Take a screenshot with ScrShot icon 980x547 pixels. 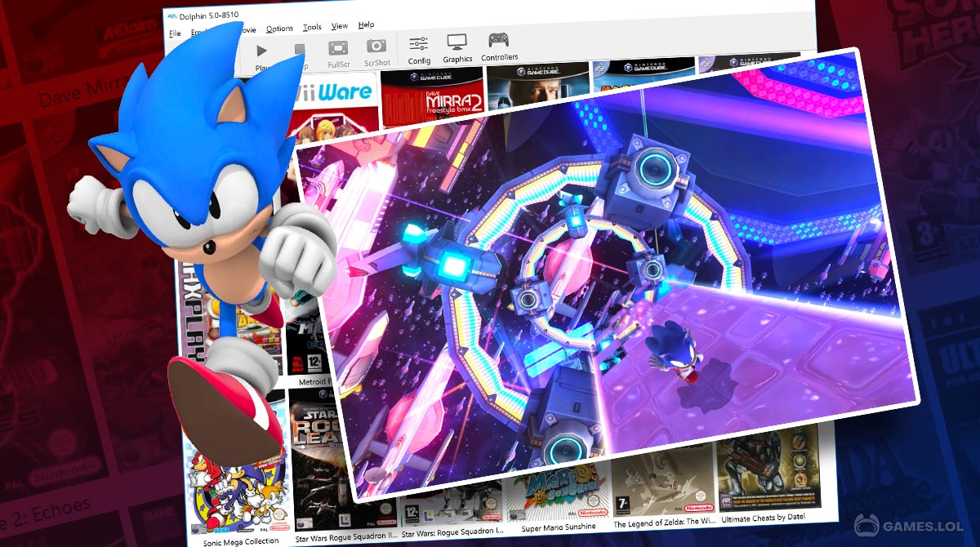376,47
